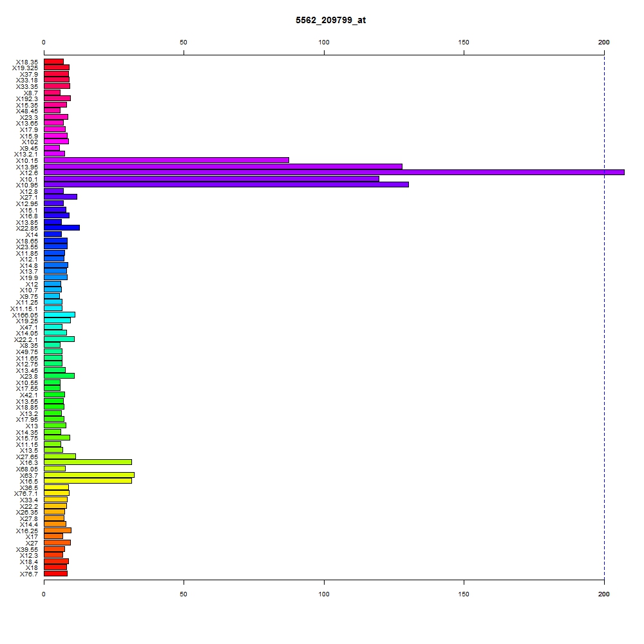
Task: Click the X47.1 row label
Action: [29, 327]
